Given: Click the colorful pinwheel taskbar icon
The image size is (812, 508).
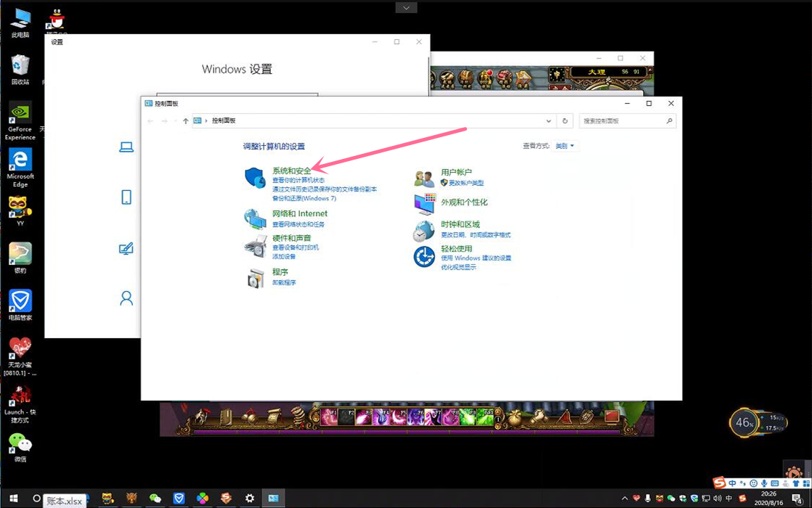Looking at the screenshot, I should [x=203, y=498].
